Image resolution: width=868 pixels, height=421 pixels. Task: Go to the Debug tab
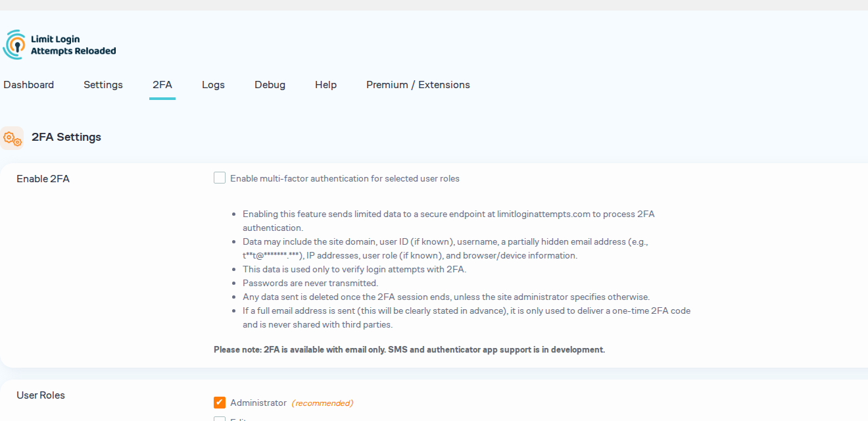[x=270, y=85]
